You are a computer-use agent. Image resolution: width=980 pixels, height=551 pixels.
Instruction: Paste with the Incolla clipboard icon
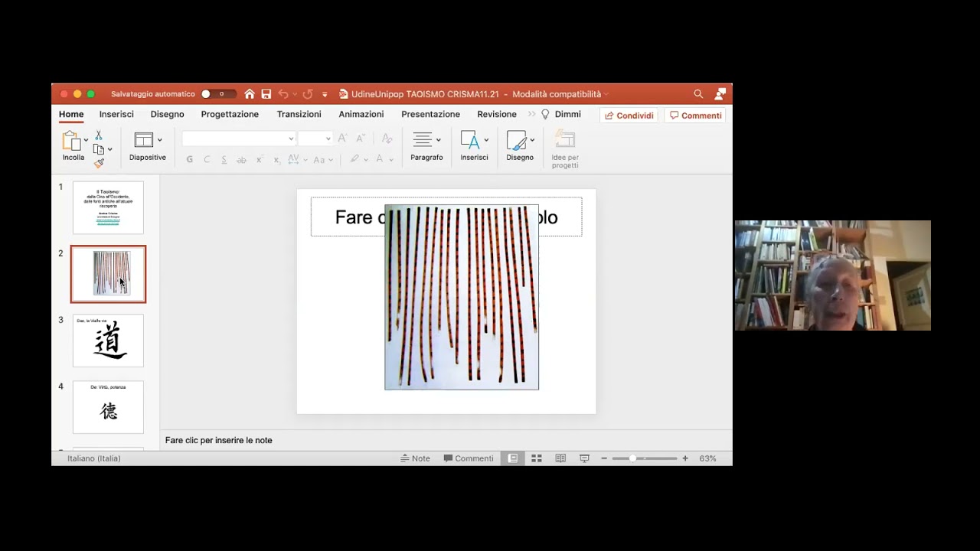pos(71,141)
